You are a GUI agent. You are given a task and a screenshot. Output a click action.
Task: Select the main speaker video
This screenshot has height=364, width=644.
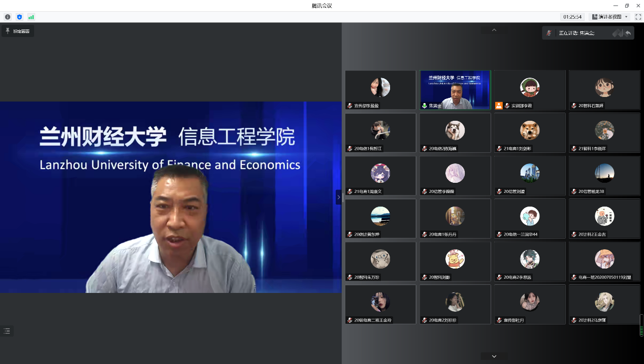point(171,197)
